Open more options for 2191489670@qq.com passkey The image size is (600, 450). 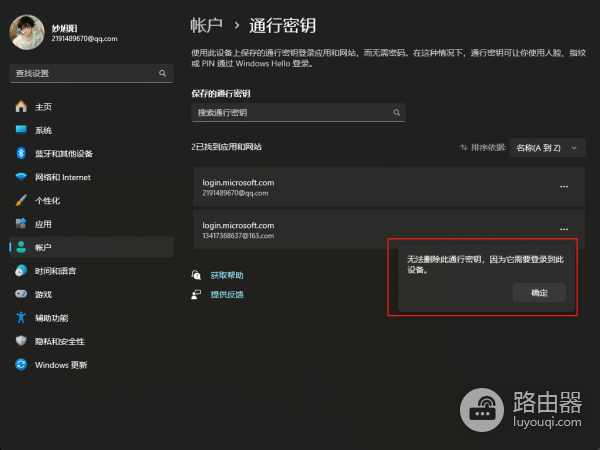[564, 186]
